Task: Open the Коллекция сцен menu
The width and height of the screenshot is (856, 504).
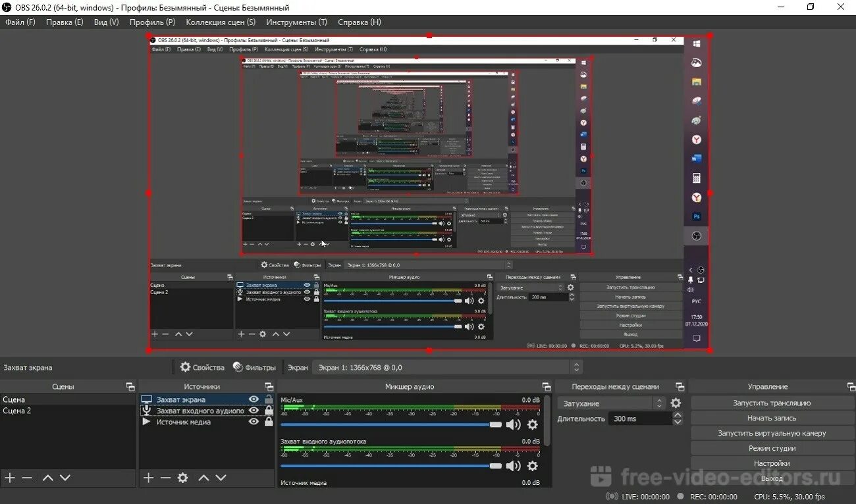Action: (221, 22)
